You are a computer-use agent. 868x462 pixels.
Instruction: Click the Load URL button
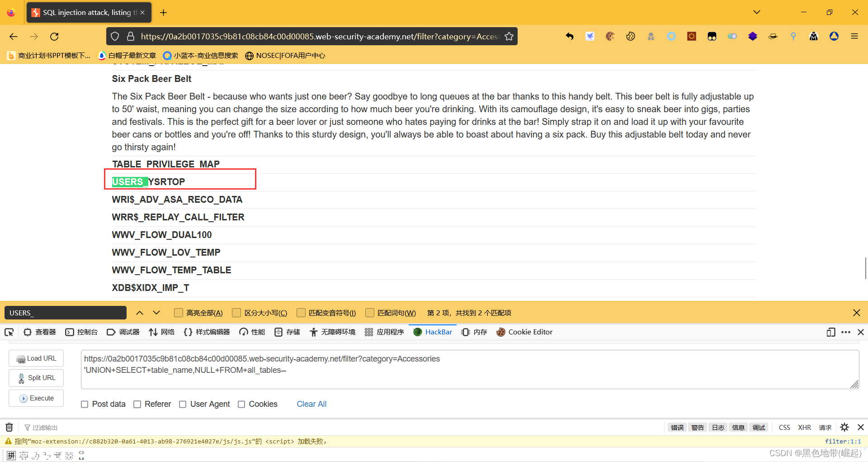click(x=36, y=358)
